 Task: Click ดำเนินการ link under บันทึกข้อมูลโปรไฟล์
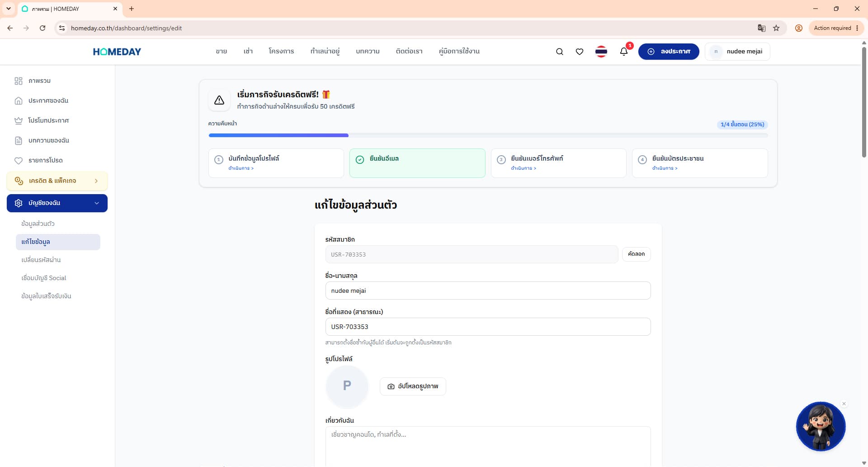[x=241, y=168]
